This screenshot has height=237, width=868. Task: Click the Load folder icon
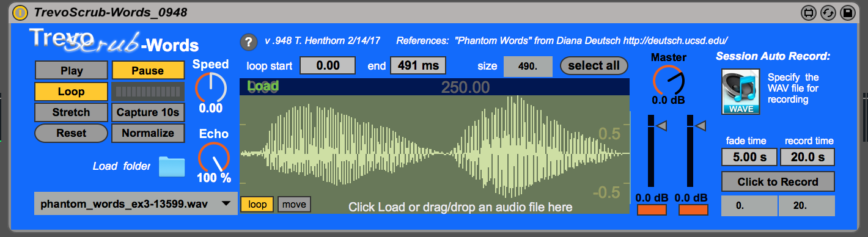(172, 166)
